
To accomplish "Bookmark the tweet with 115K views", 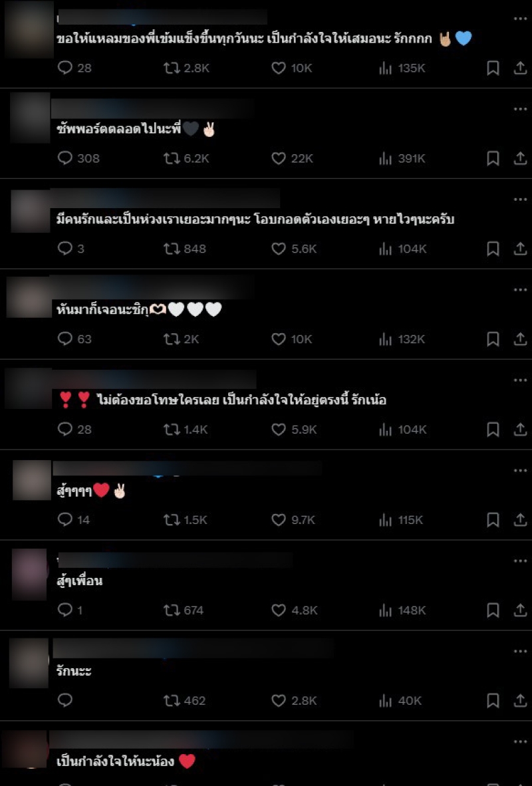I will (493, 520).
